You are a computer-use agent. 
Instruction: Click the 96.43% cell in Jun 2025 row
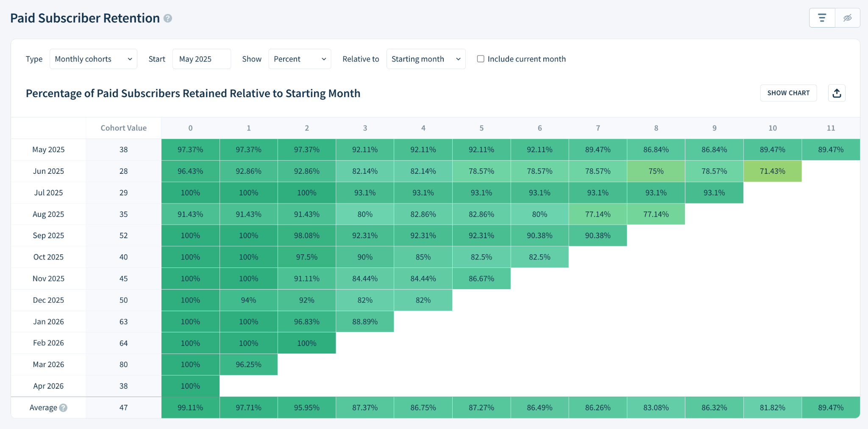click(x=190, y=171)
